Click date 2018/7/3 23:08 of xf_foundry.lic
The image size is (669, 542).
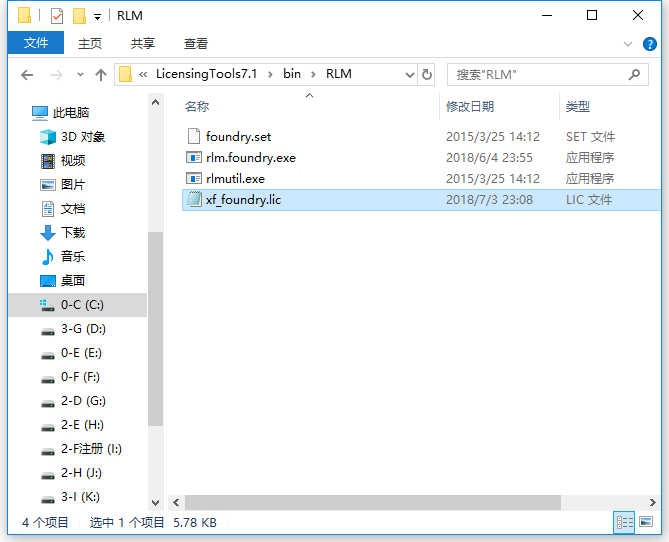pyautogui.click(x=489, y=200)
